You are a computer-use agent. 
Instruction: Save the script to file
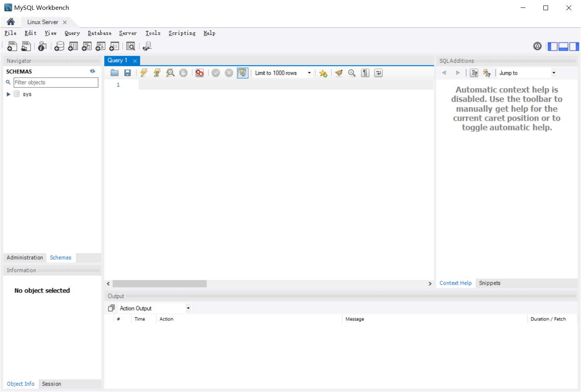(x=127, y=73)
